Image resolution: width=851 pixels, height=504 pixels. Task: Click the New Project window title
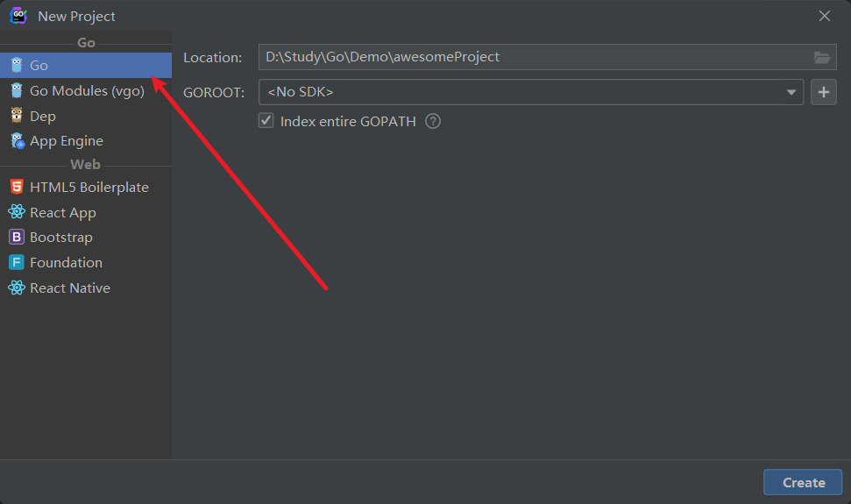(x=76, y=17)
